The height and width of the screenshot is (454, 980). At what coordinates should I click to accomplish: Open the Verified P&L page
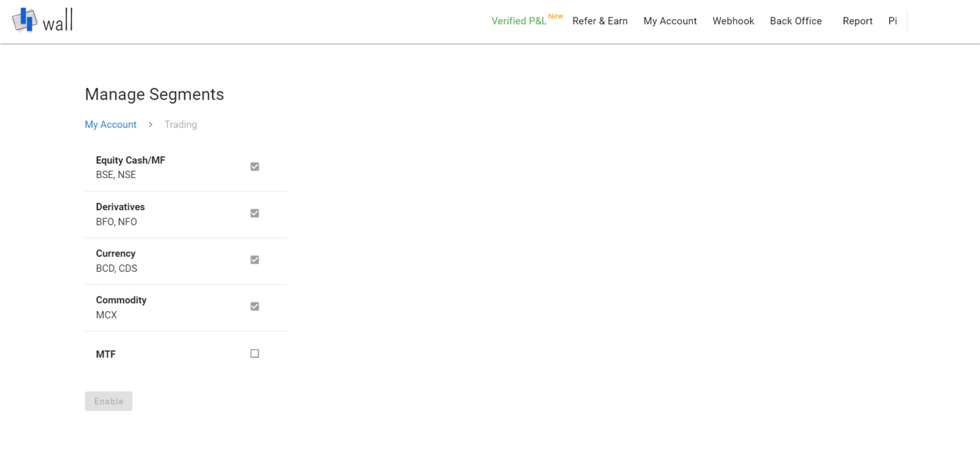[x=519, y=20]
